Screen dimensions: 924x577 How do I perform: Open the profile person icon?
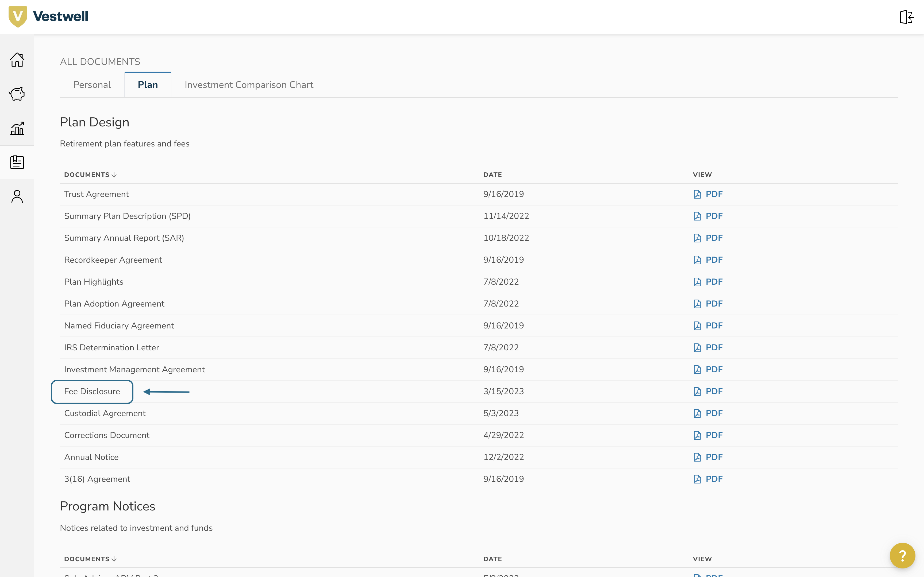tap(17, 196)
